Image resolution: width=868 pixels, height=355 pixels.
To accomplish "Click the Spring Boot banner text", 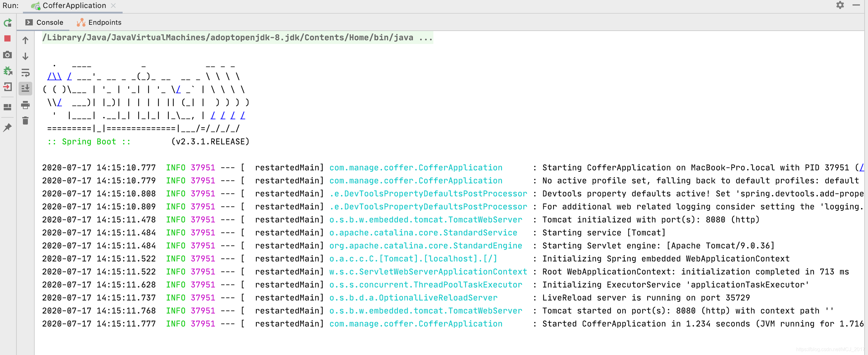I will 89,142.
